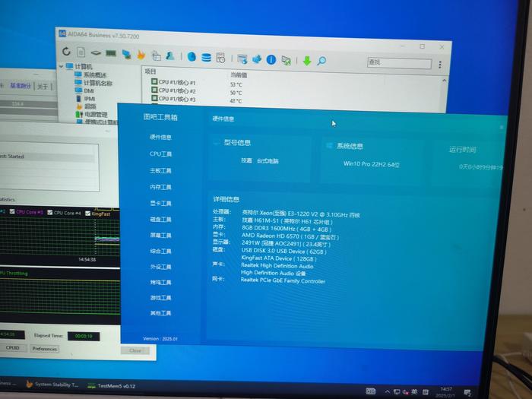Toggle the KingFast graph checkbox
The image size is (532, 399).
click(87, 214)
